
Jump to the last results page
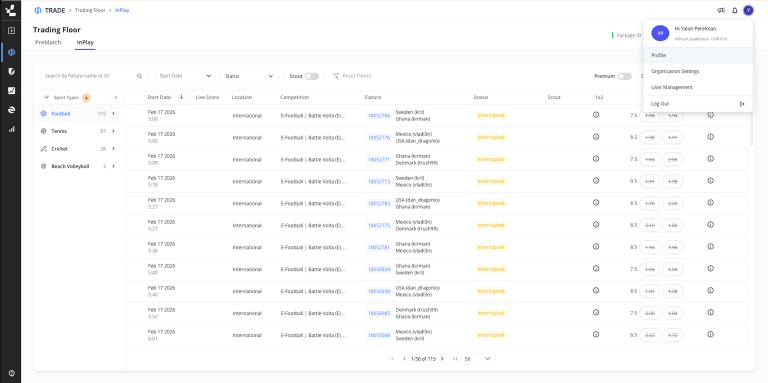click(x=455, y=359)
